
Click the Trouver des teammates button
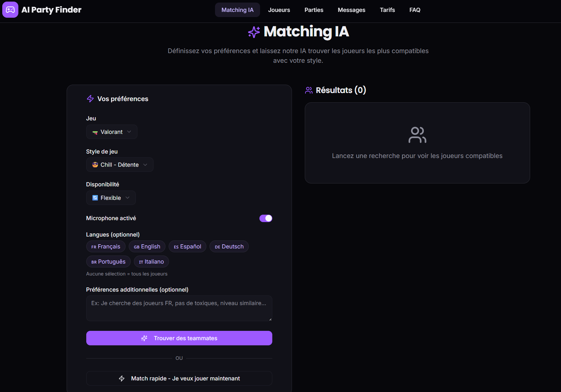(179, 338)
